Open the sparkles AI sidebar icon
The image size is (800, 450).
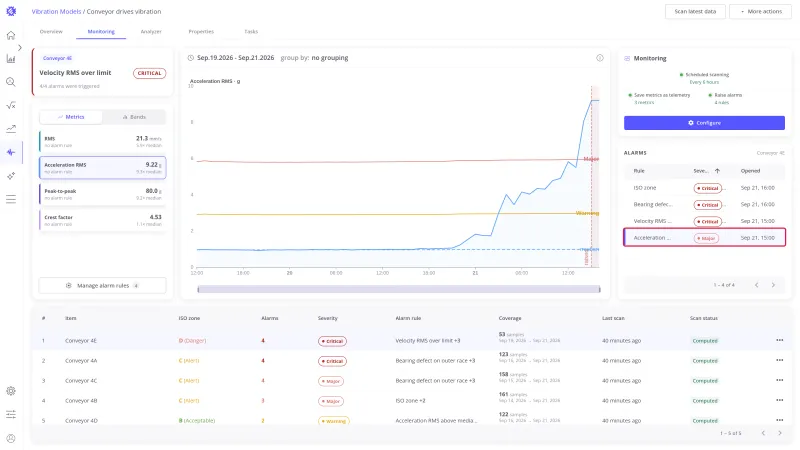click(11, 176)
